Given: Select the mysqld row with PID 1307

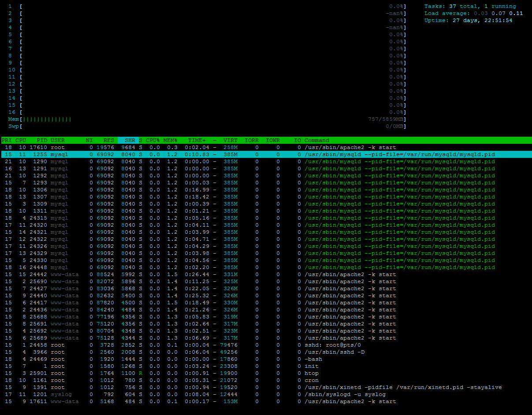Looking at the screenshot, I should 266,197.
